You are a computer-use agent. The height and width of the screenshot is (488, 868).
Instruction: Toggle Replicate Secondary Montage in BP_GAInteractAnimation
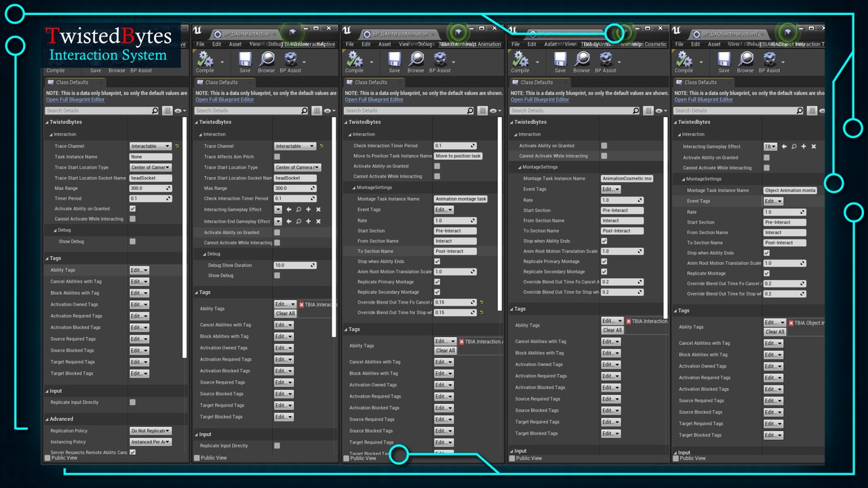437,292
